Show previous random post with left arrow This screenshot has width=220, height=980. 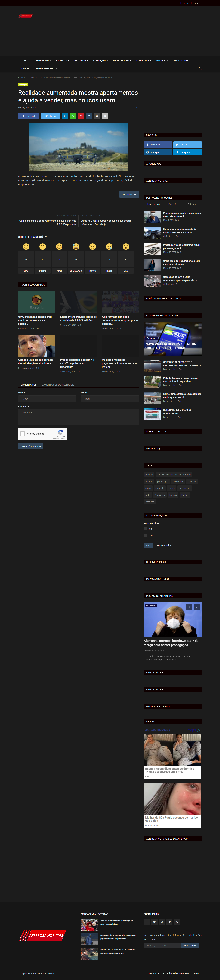coord(189,607)
